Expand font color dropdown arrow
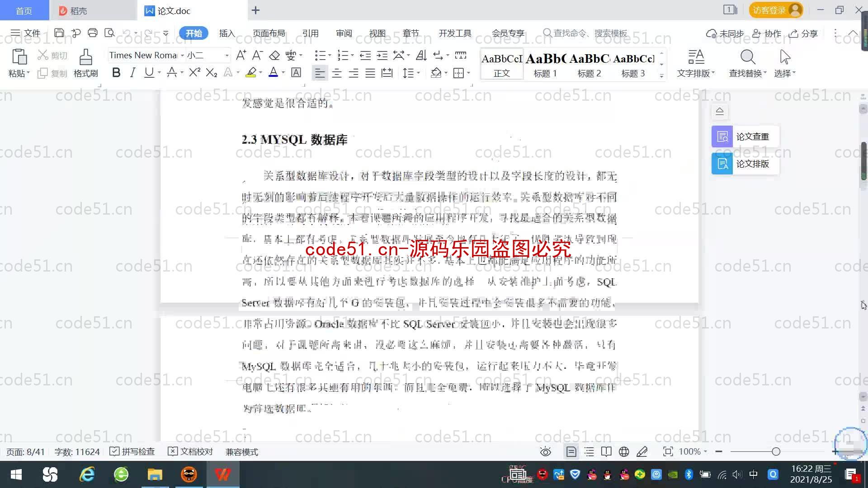868x488 pixels. coord(283,73)
